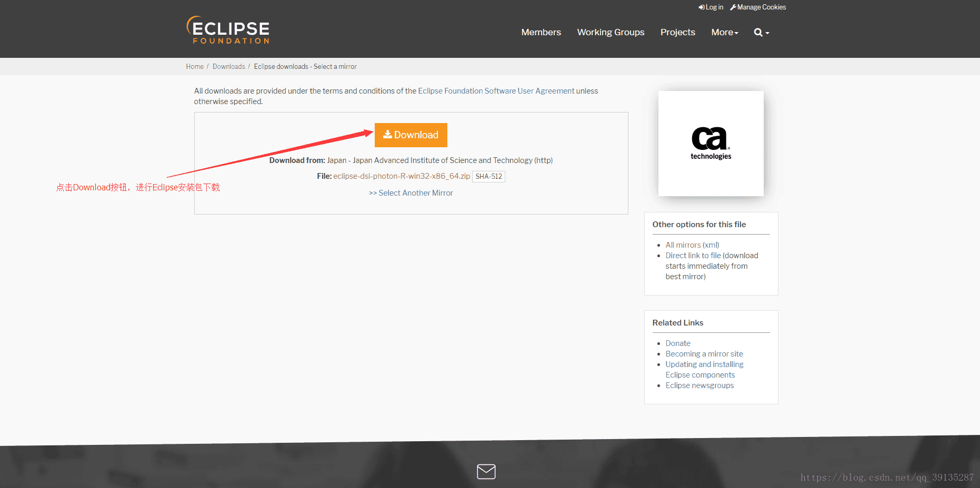Open the Eclipse Foundation Software User Agreement

(496, 91)
